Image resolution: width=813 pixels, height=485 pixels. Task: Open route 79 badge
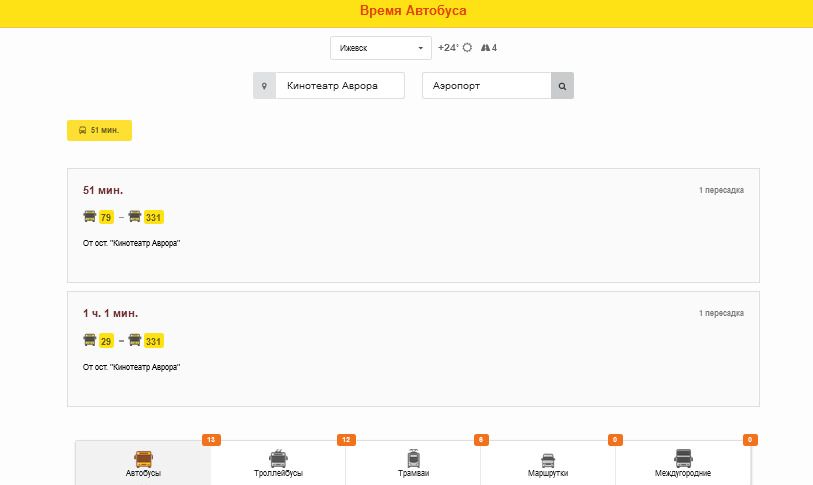106,217
